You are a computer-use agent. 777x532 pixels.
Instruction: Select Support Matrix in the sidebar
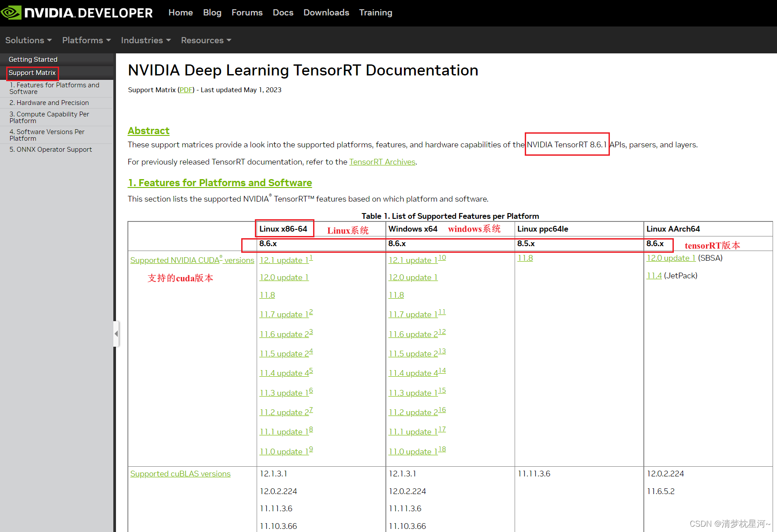tap(32, 73)
